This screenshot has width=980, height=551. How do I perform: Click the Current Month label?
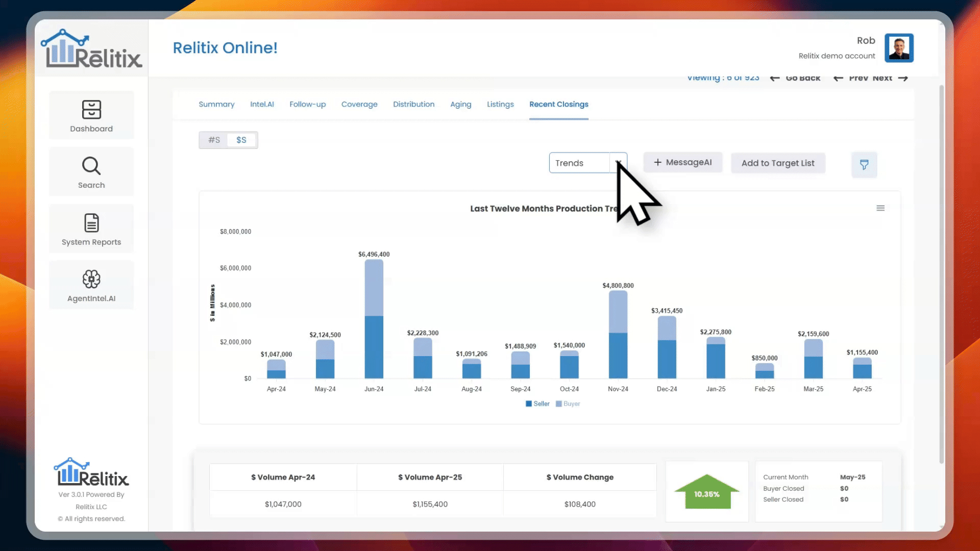[786, 477]
